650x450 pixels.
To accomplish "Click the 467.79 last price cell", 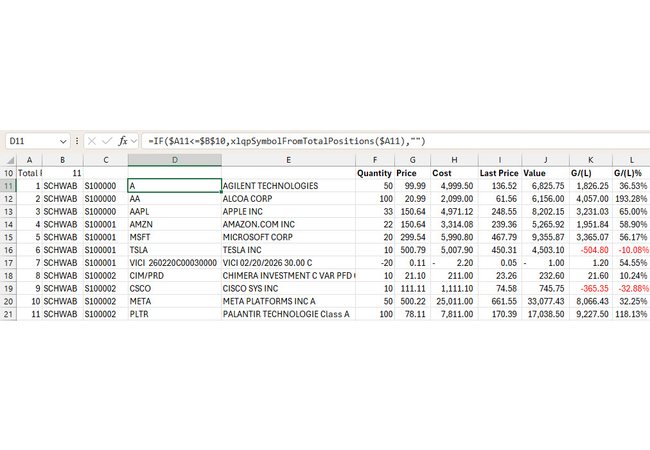I will [500, 237].
